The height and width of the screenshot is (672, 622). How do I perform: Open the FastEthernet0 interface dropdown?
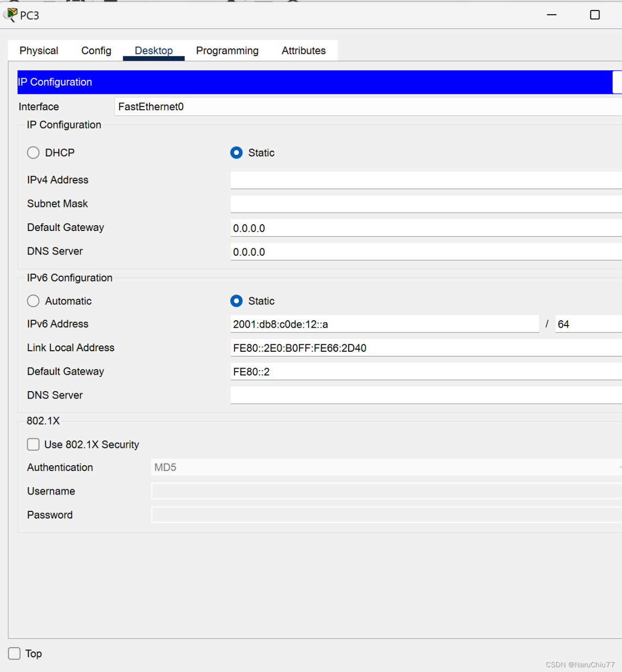click(x=367, y=107)
